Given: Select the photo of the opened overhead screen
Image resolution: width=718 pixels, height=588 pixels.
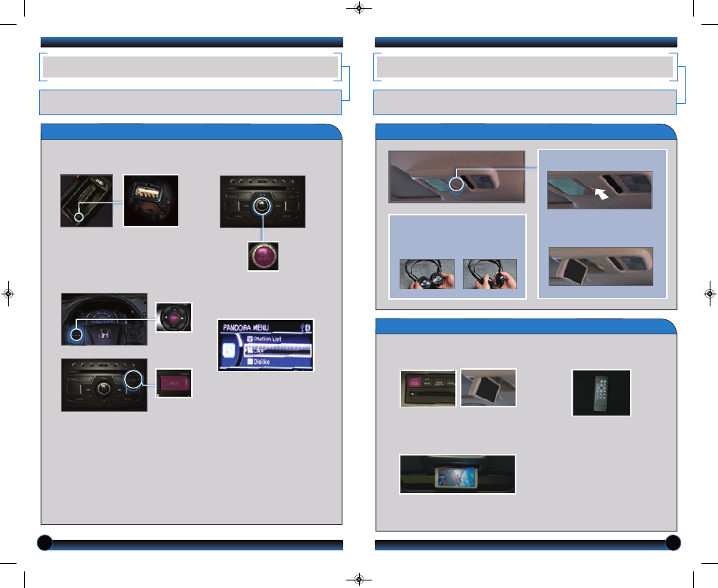Looking at the screenshot, I should (601, 267).
